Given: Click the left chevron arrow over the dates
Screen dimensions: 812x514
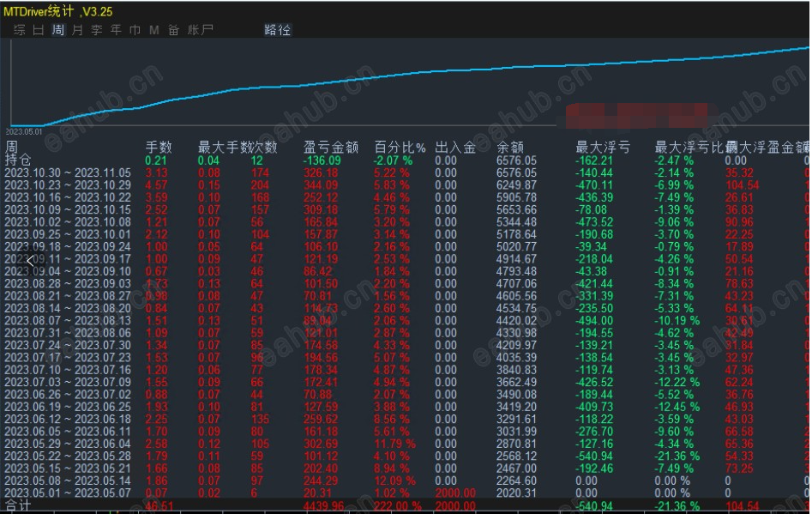Looking at the screenshot, I should click(x=31, y=261).
